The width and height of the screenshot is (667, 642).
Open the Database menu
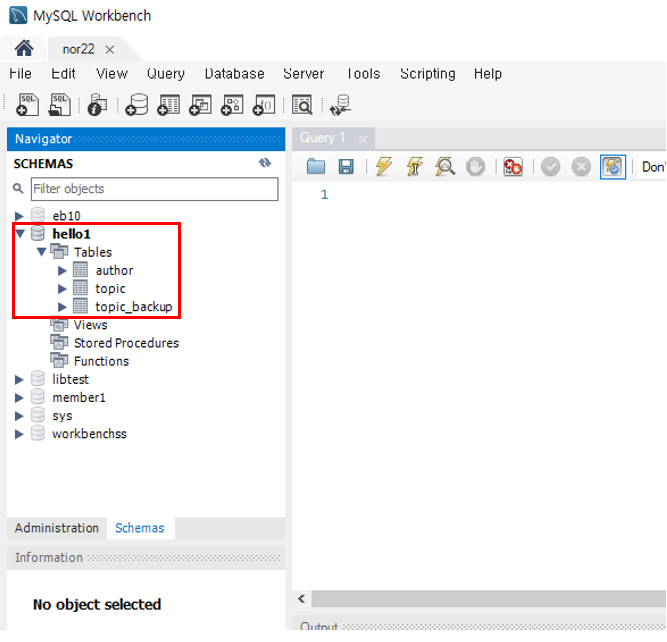tap(234, 74)
